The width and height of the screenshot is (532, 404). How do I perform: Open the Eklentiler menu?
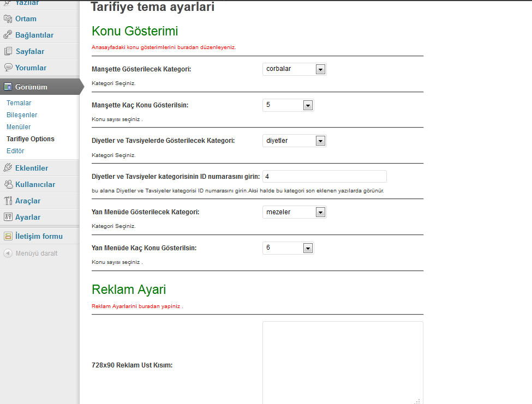(32, 168)
